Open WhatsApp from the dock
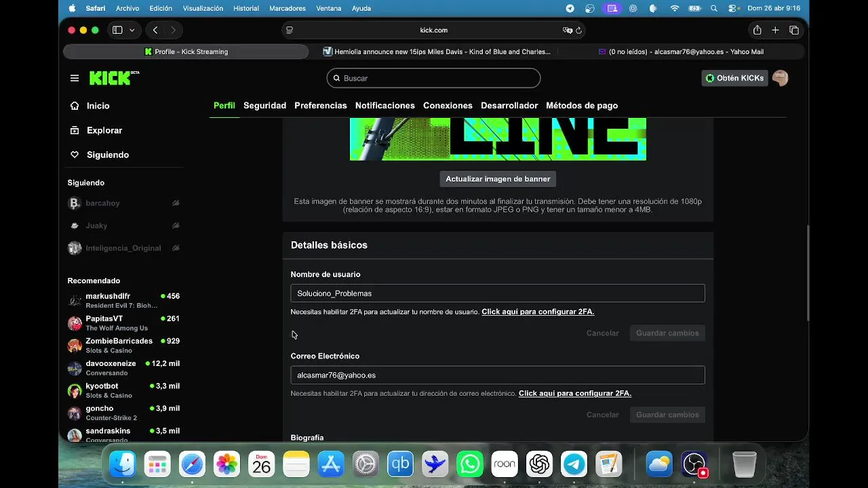 tap(469, 464)
